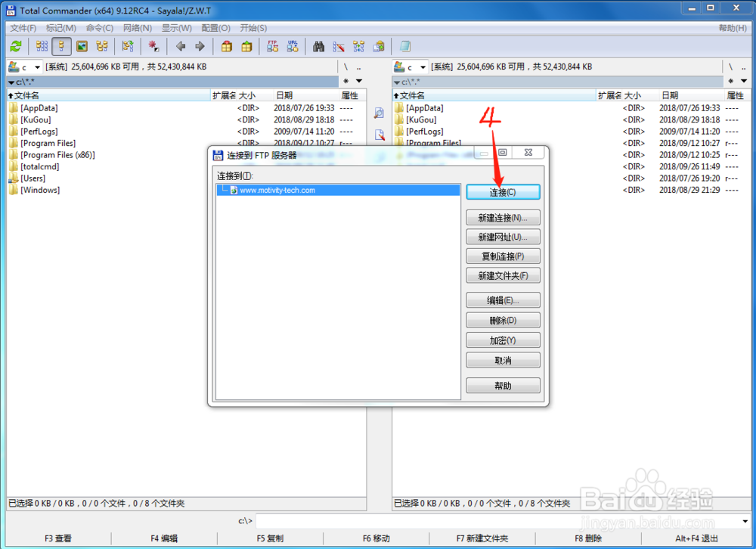This screenshot has width=756, height=549.
Task: Click the command line input field
Action: point(497,521)
